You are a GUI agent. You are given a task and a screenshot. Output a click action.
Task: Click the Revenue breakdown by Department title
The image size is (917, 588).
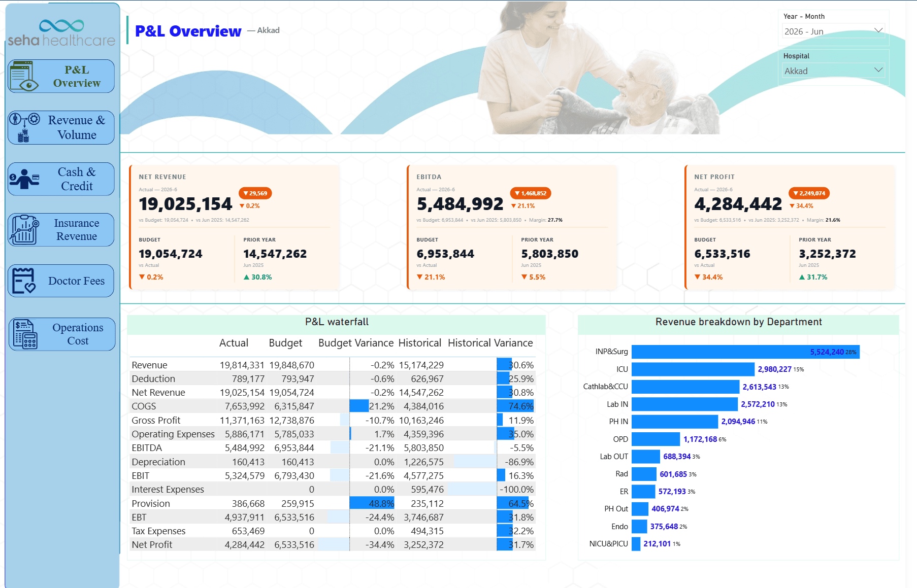738,322
